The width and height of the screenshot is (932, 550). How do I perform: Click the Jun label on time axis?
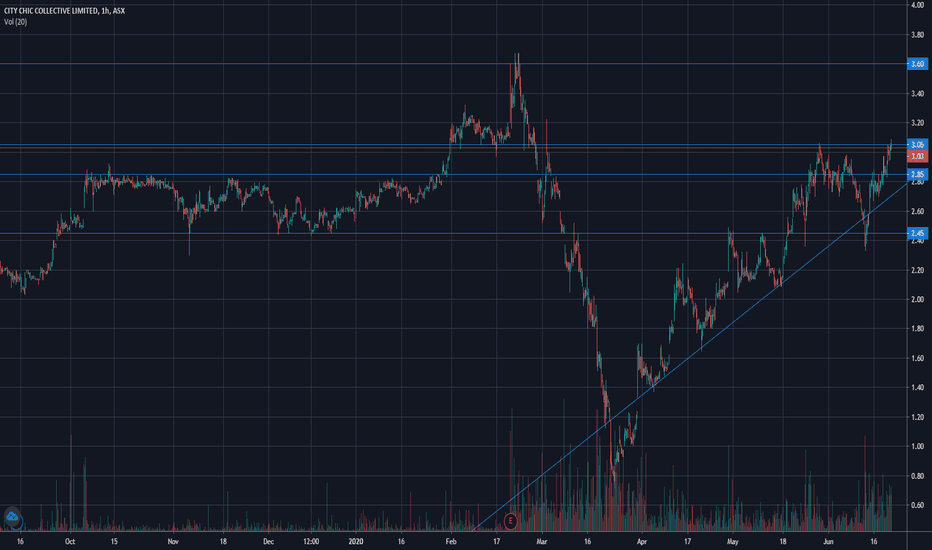828,542
